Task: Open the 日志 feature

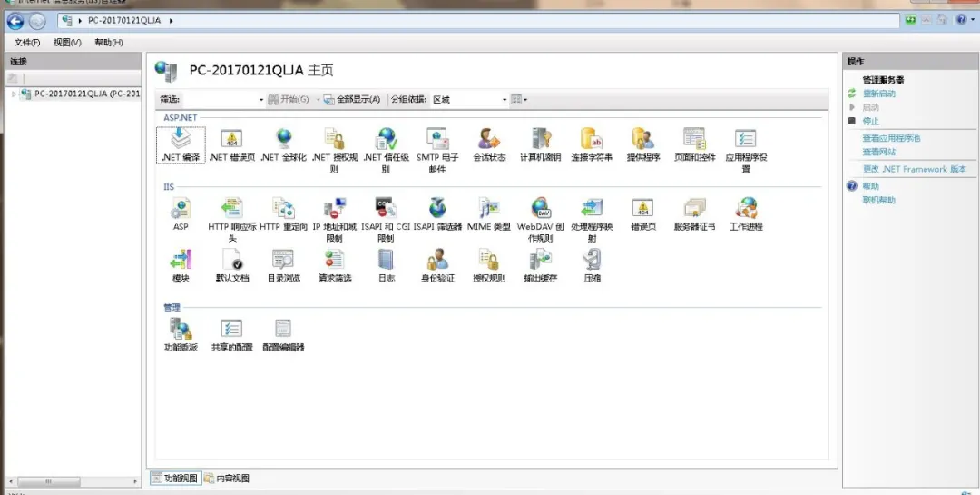Action: tap(387, 266)
